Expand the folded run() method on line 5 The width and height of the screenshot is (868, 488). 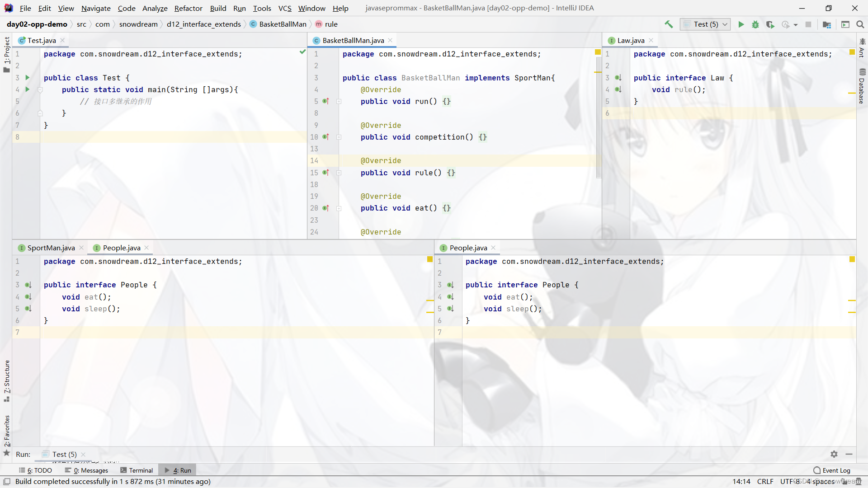[x=339, y=101]
